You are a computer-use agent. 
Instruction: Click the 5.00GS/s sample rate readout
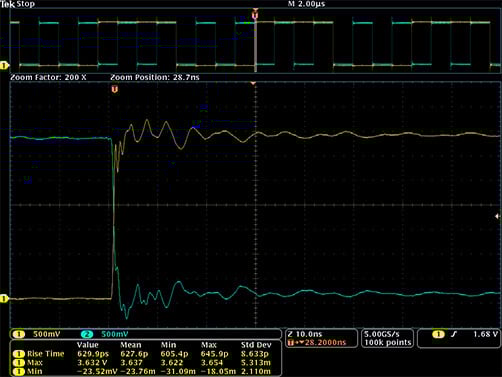point(382,334)
